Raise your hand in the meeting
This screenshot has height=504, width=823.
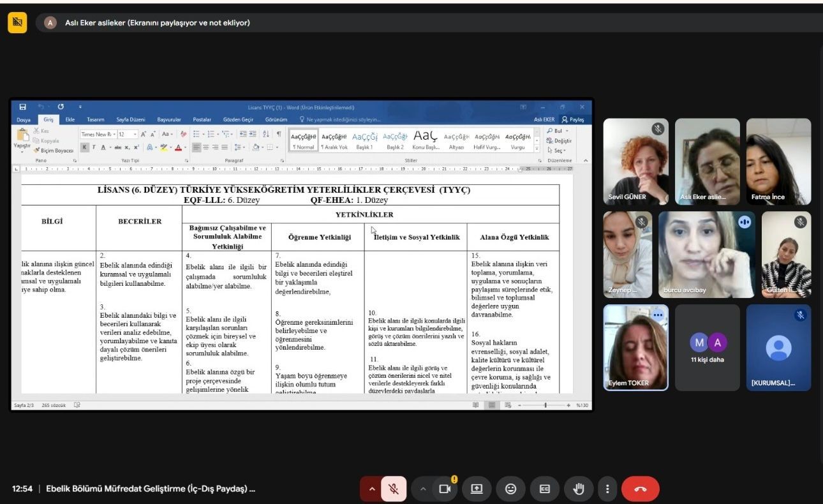(x=579, y=489)
